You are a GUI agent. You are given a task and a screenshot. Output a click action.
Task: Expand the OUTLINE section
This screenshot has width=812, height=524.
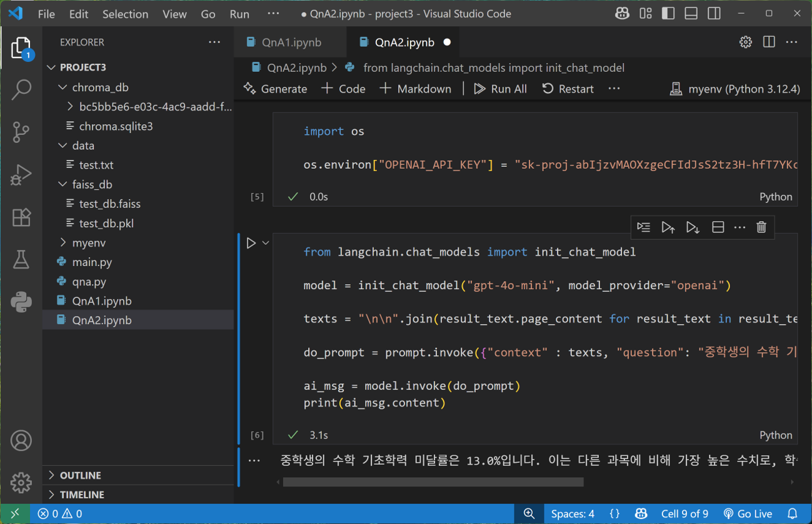coord(138,475)
